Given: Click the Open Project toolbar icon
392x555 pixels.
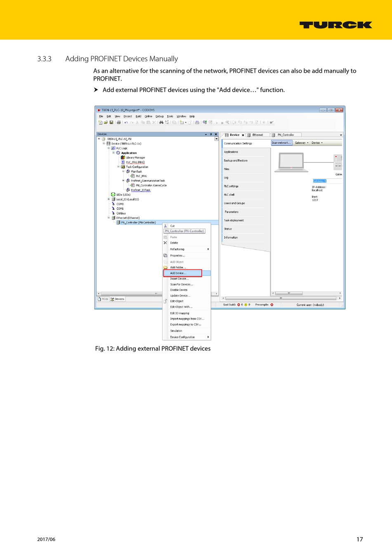Looking at the screenshot, I should (106, 123).
